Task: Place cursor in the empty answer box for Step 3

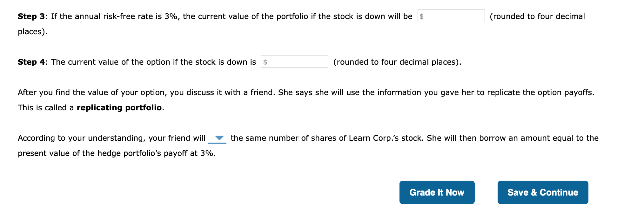Action: [x=451, y=16]
